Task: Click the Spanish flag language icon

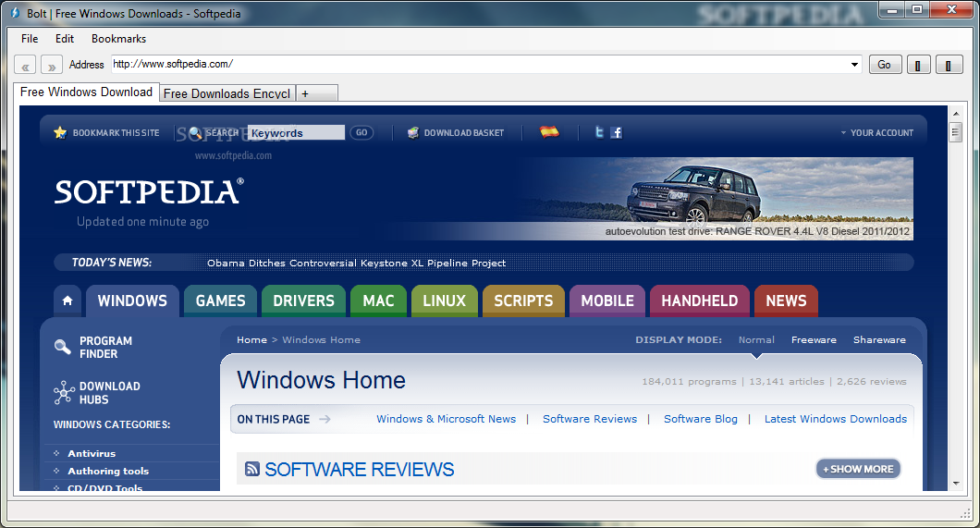Action: tap(549, 132)
